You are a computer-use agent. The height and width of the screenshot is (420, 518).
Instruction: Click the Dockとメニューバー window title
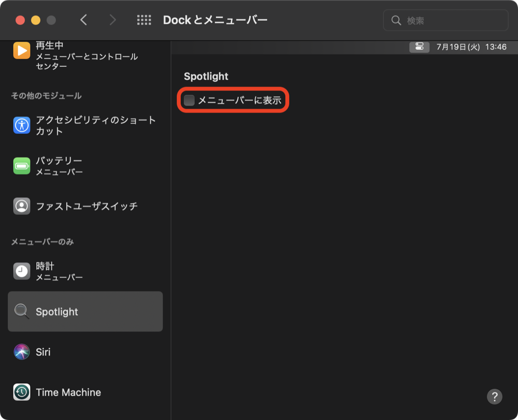click(x=215, y=20)
